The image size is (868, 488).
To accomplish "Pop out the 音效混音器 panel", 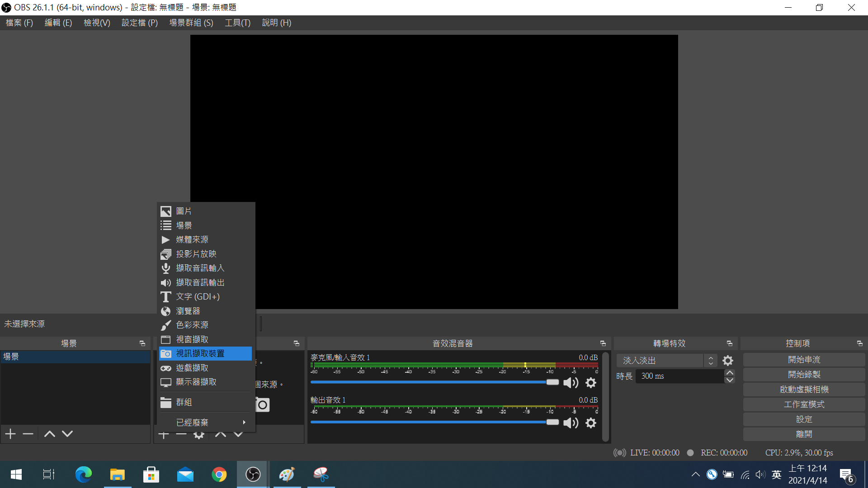I will pyautogui.click(x=604, y=343).
